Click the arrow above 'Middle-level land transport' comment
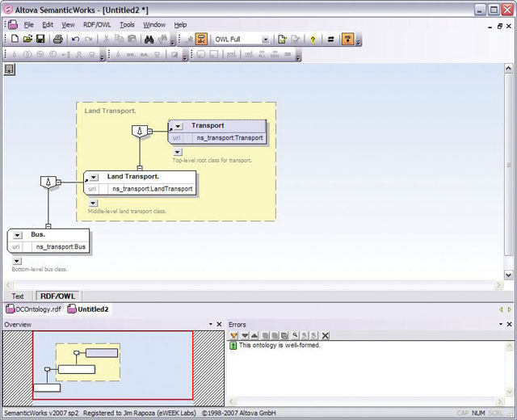Viewport: 517px width, 420px height. (x=94, y=203)
